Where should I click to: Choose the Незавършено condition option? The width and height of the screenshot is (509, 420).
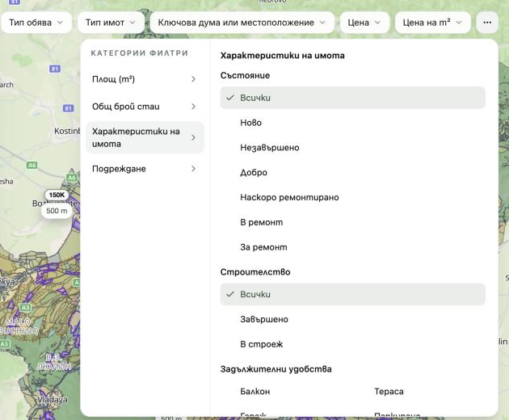tap(353, 148)
